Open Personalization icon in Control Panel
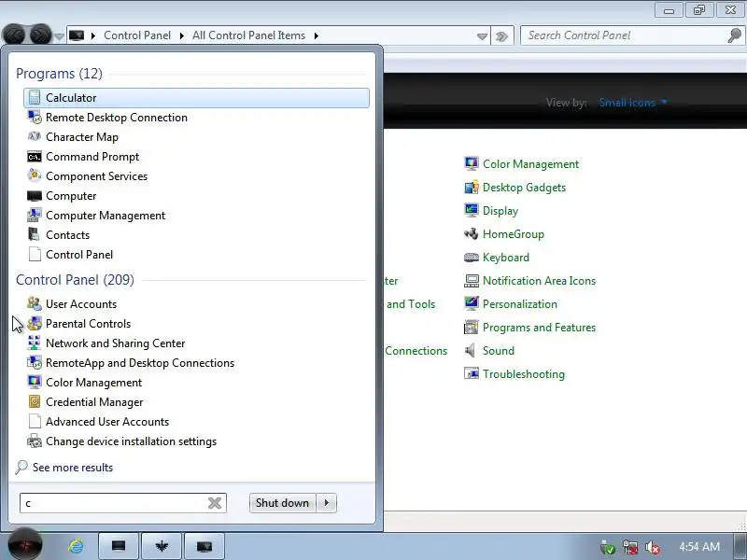The width and height of the screenshot is (747, 560). click(472, 304)
